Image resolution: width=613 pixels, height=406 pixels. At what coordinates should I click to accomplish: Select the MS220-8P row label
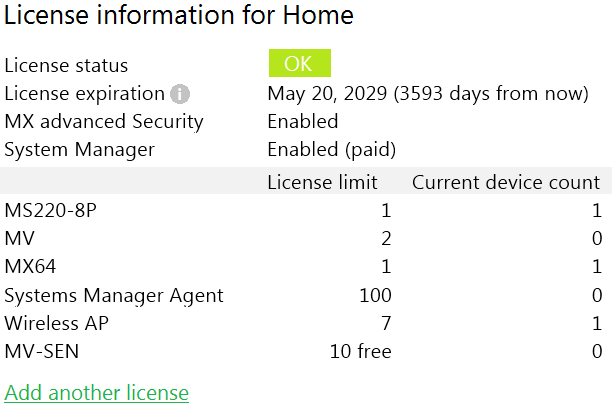point(51,211)
